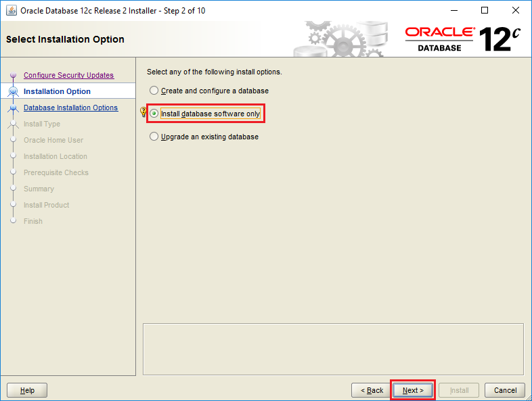Cancel the installer

coord(505,390)
